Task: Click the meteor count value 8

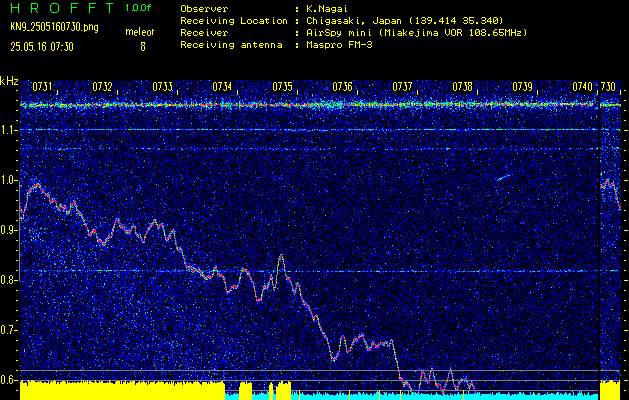Action: [142, 47]
